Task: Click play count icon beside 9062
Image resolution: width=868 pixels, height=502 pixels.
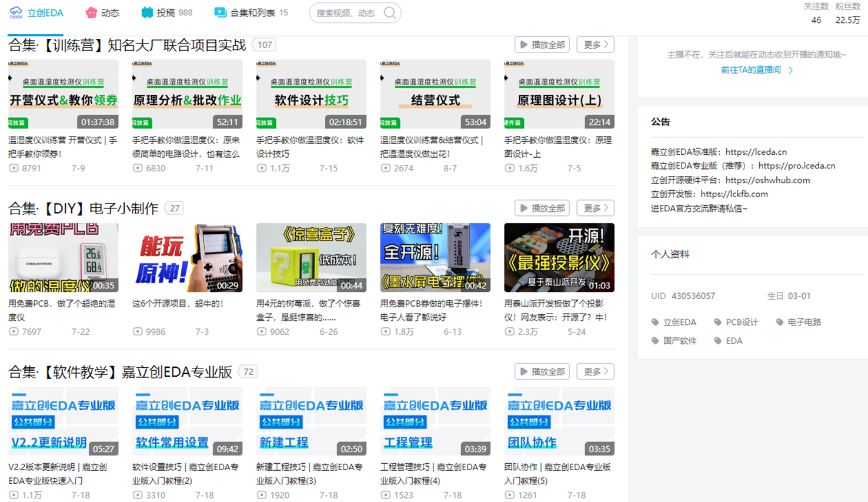Action: (262, 332)
